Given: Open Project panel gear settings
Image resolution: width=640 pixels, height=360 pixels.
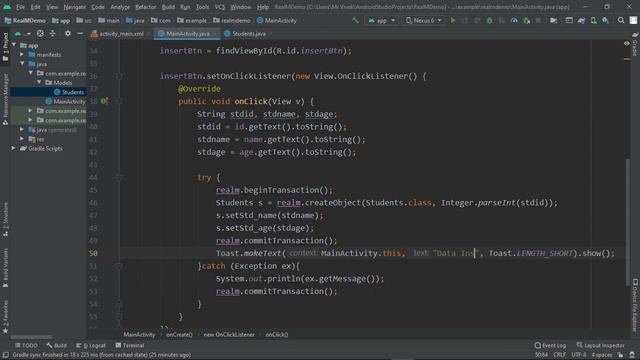Looking at the screenshot, I should pyautogui.click(x=68, y=33).
